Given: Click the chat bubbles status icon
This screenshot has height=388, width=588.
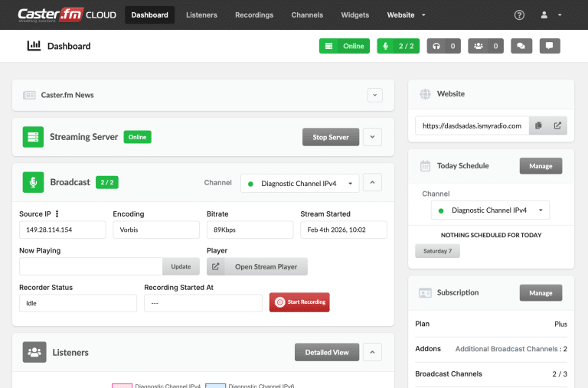Looking at the screenshot, I should pyautogui.click(x=521, y=46).
